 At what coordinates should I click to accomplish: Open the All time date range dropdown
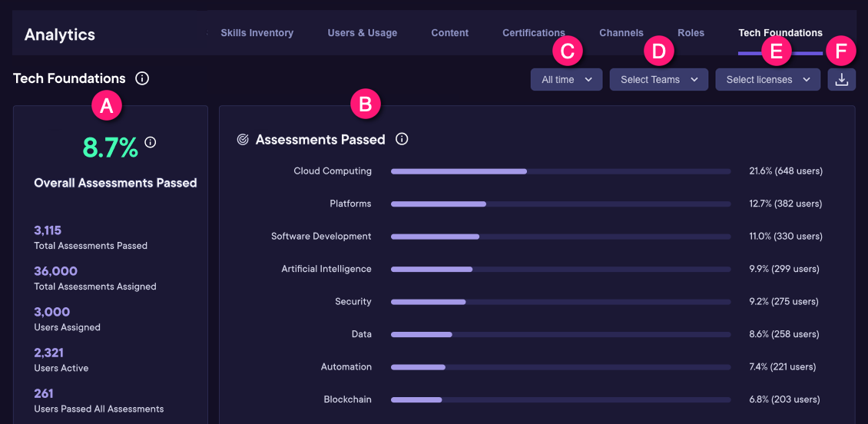[566, 80]
